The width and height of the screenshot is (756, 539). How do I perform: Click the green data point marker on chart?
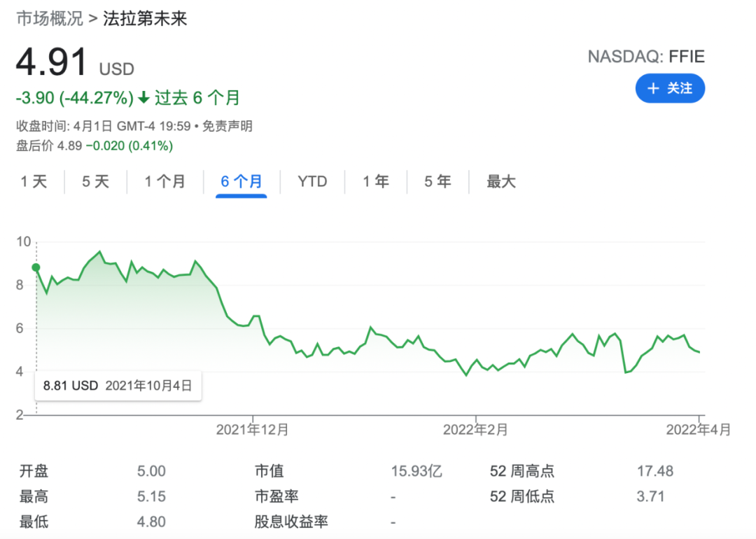click(x=36, y=267)
